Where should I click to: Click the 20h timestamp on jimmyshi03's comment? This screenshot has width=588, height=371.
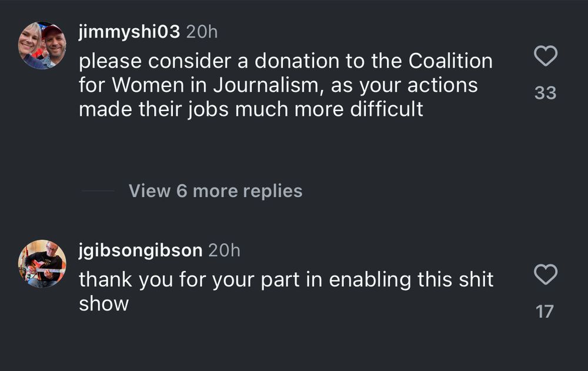click(x=201, y=32)
